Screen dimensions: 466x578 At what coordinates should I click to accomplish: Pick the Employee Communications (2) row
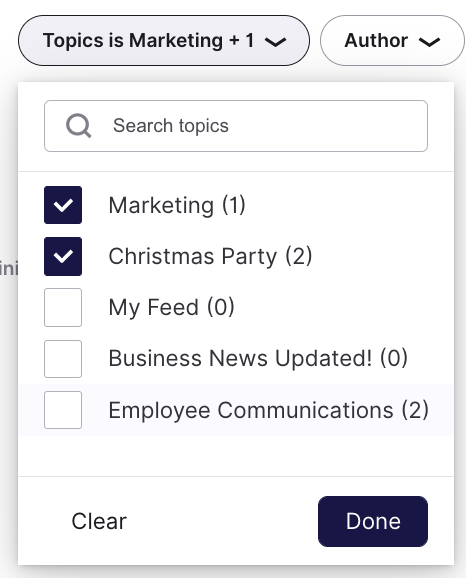236,410
